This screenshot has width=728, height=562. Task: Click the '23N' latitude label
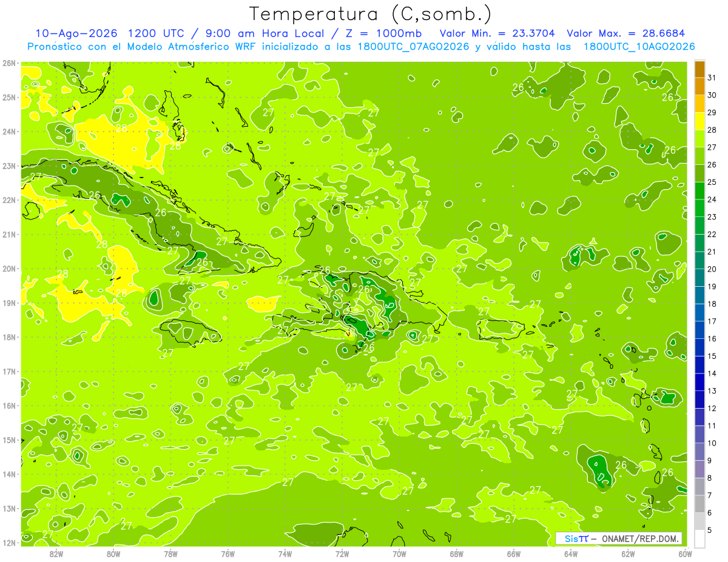[x=8, y=166]
